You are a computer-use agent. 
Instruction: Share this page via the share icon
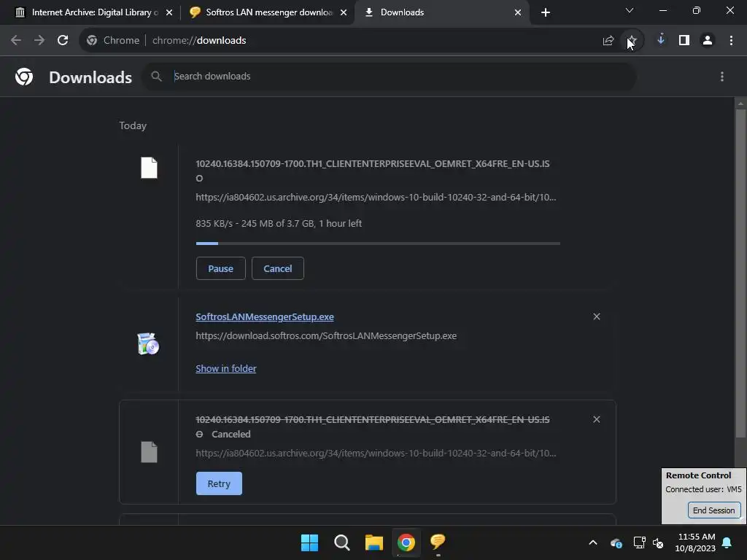click(x=608, y=41)
